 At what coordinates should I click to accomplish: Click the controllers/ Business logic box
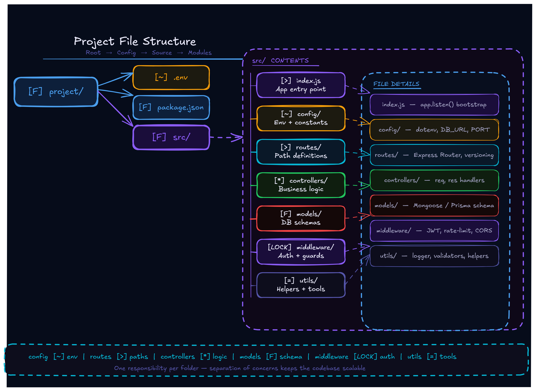pyautogui.click(x=301, y=185)
